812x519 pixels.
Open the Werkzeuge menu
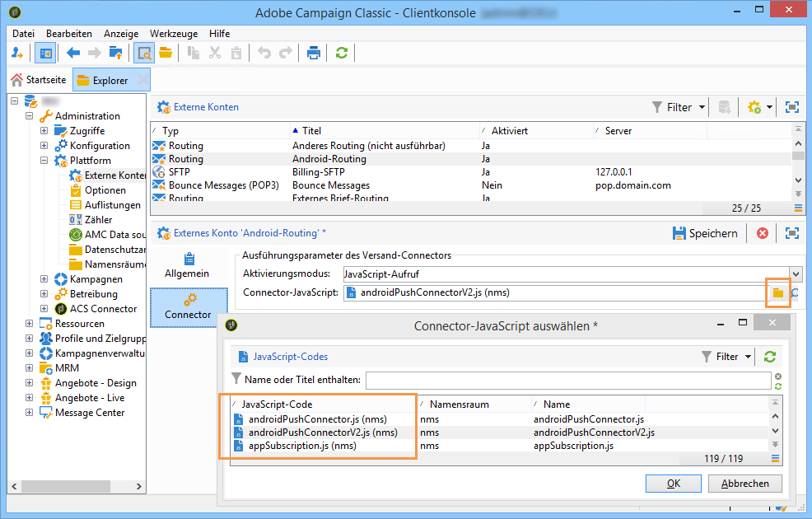[174, 34]
